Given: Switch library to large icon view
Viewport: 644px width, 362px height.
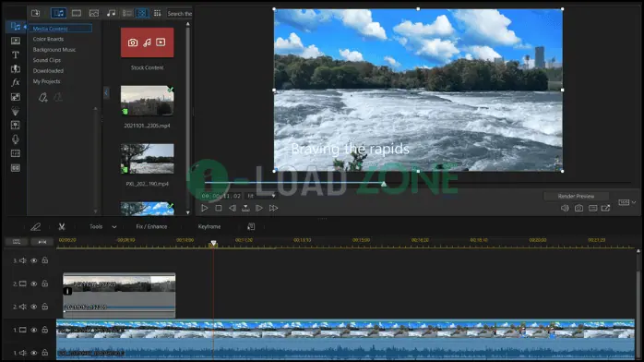Looking at the screenshot, I should pos(142,13).
